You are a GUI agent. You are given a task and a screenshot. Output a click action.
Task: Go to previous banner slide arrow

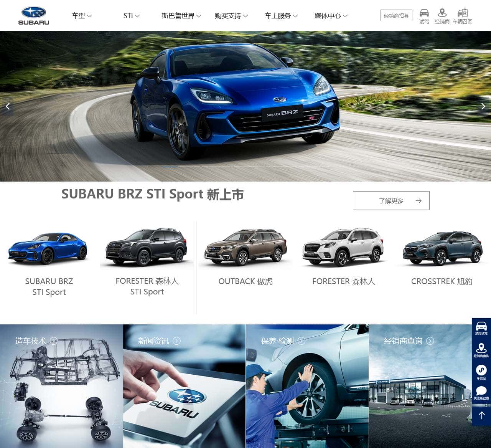click(x=7, y=106)
